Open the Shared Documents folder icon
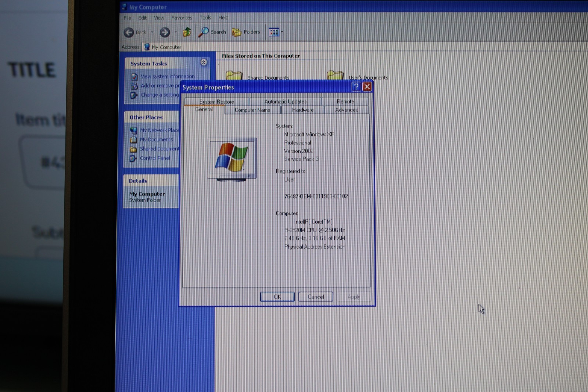Viewport: 588px width, 392px height. click(x=234, y=75)
